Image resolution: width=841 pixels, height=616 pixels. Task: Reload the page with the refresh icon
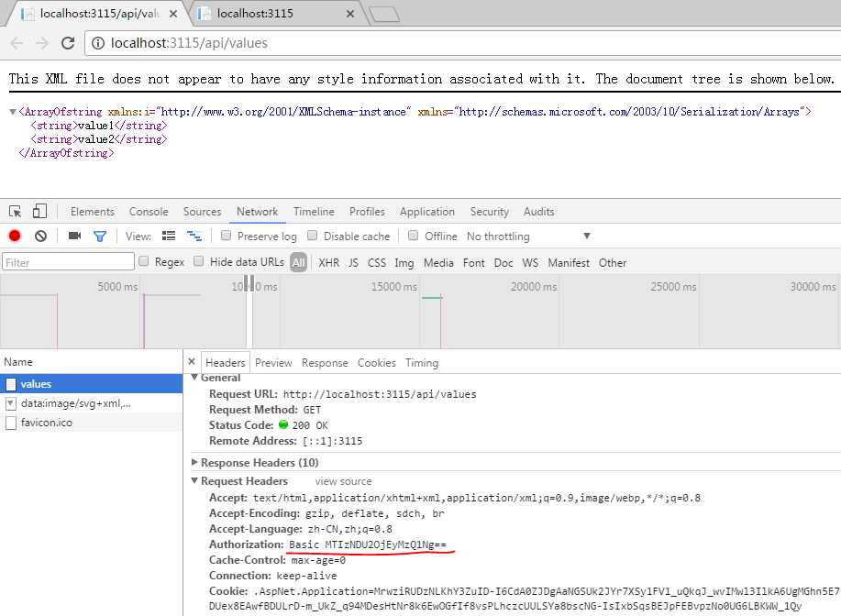pyautogui.click(x=68, y=43)
